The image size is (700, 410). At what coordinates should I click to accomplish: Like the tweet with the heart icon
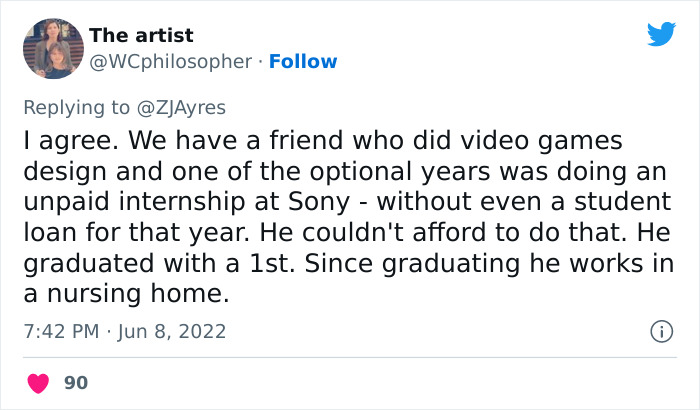click(40, 383)
